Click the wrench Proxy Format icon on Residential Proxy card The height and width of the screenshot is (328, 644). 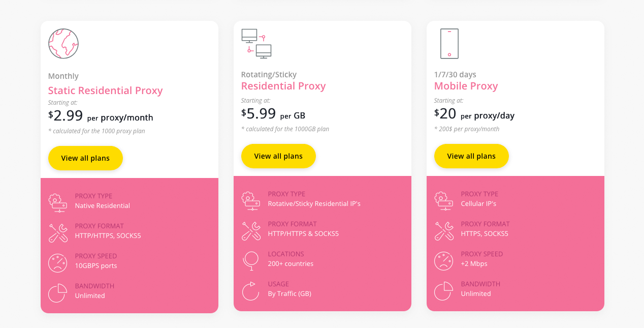point(250,230)
